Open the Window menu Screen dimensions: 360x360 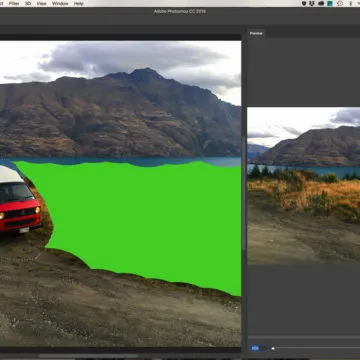[60, 3]
